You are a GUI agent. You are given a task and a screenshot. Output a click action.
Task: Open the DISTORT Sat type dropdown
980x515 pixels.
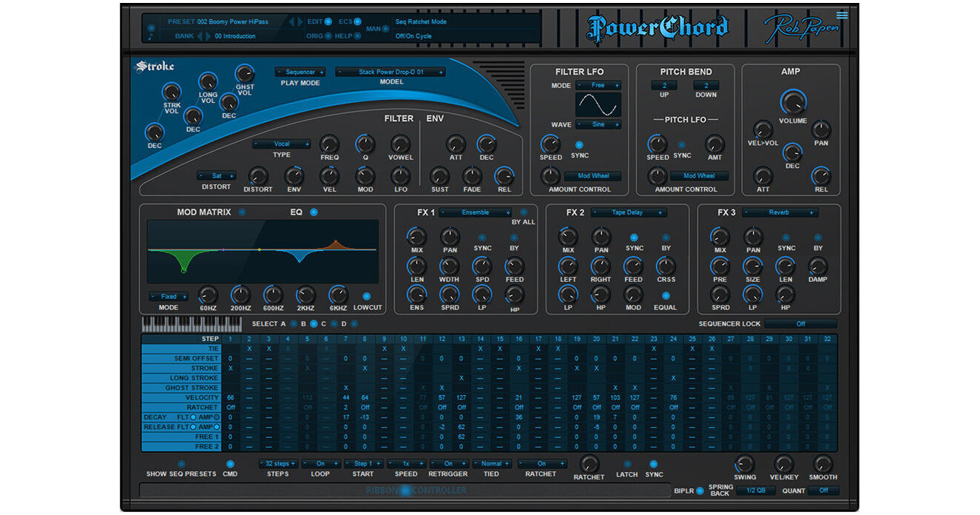click(217, 176)
